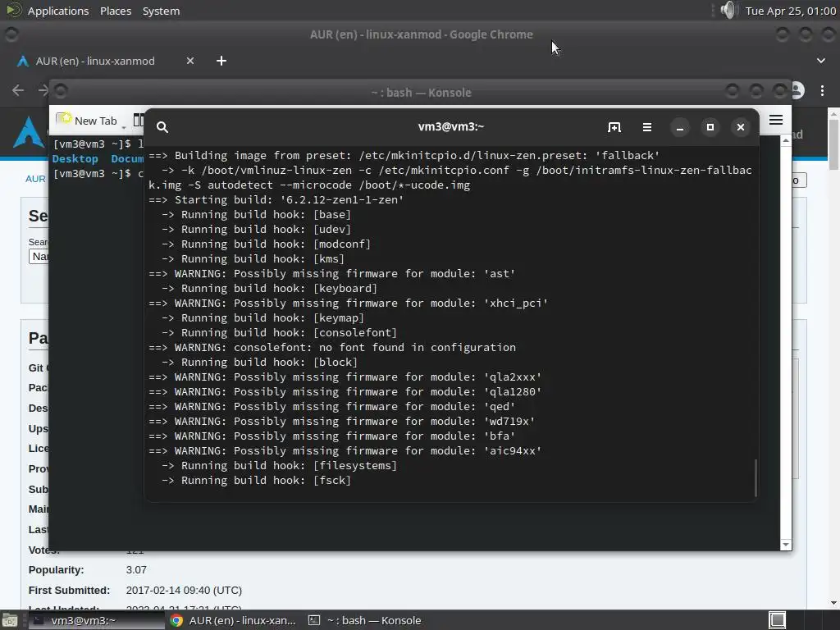
Task: Click the clock showing Tue Apr 25, 01:00
Action: coord(790,11)
